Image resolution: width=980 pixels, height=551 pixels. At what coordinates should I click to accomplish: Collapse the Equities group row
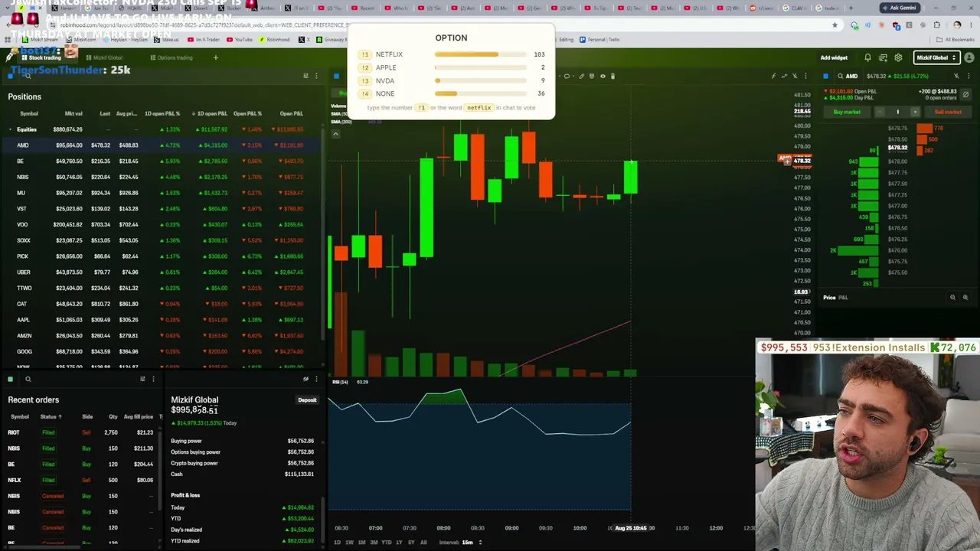[10, 129]
